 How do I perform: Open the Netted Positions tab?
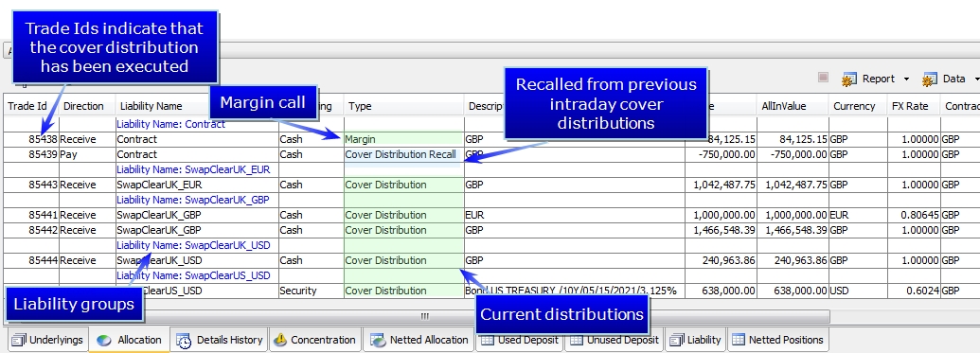tap(778, 340)
